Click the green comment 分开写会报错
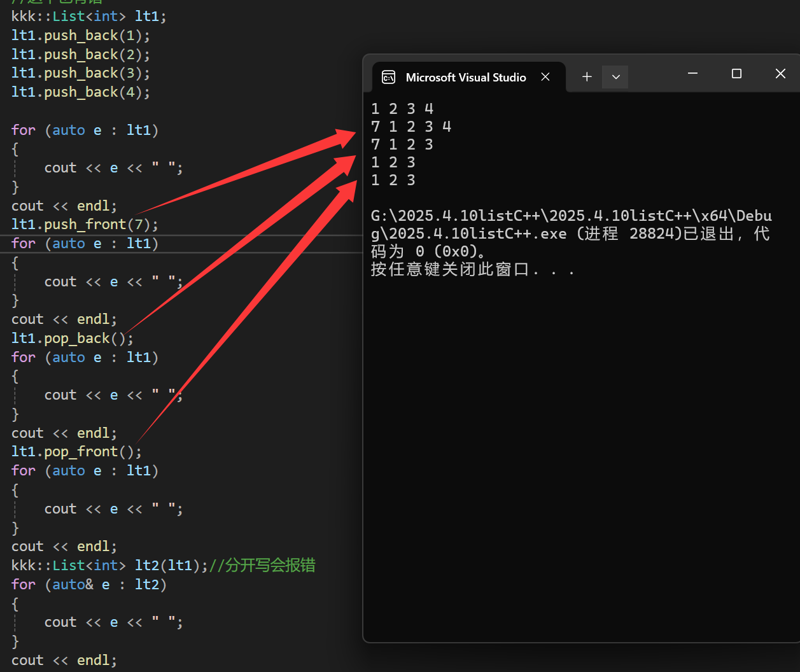Image resolution: width=800 pixels, height=672 pixels. click(269, 565)
